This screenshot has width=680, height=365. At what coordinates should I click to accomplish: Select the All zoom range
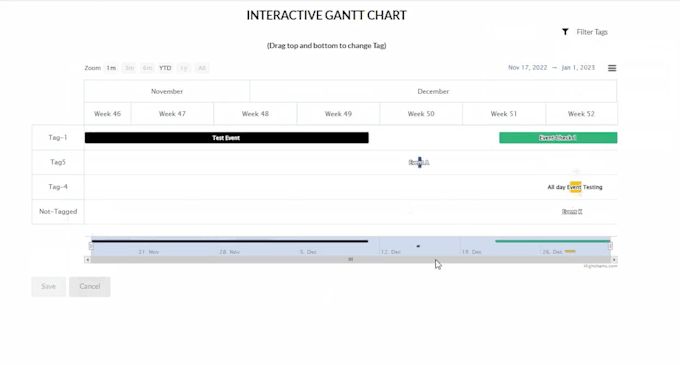202,68
